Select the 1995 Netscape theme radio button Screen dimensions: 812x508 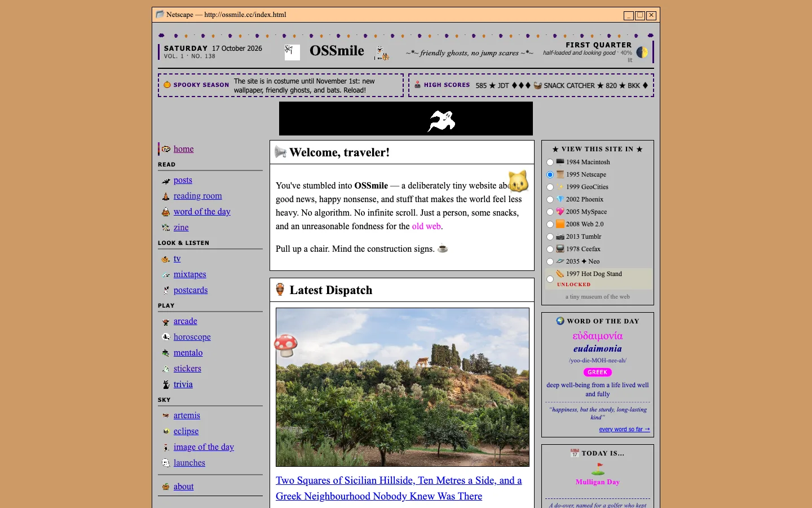pos(550,175)
